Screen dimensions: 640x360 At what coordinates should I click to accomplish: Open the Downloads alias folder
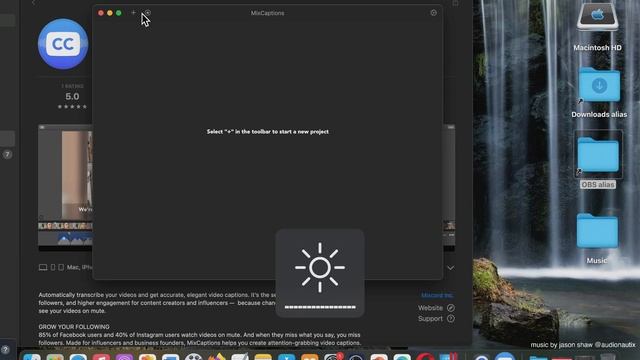pyautogui.click(x=599, y=93)
